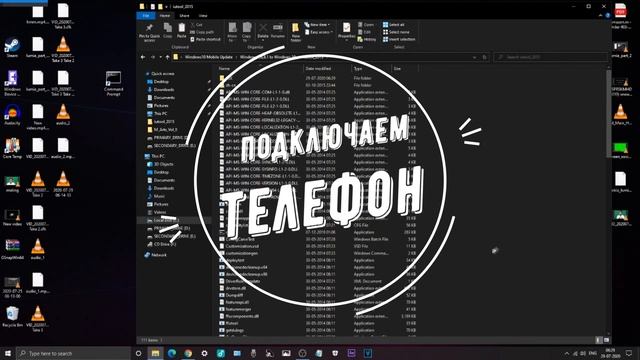Open Steam from the desktop

12,48
